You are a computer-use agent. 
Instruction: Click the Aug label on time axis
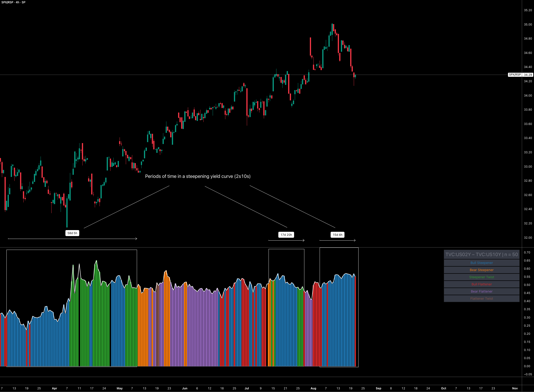coord(313,388)
